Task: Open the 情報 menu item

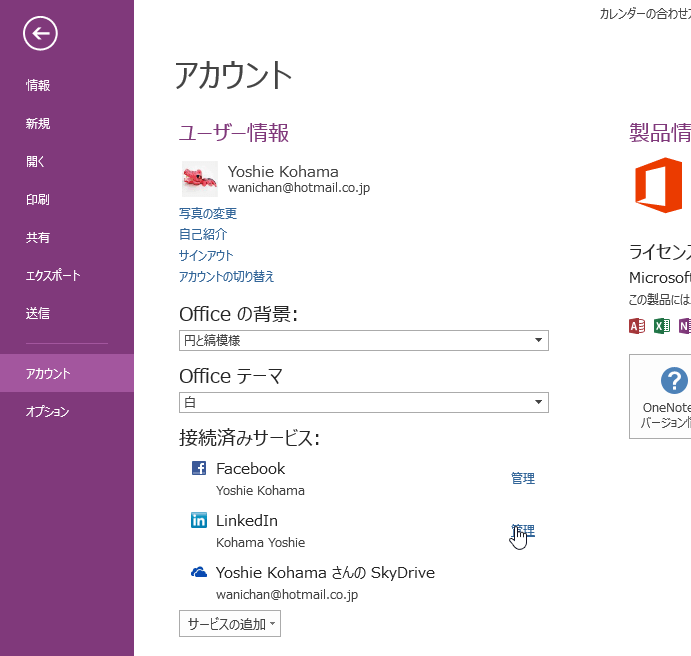Action: point(38,86)
